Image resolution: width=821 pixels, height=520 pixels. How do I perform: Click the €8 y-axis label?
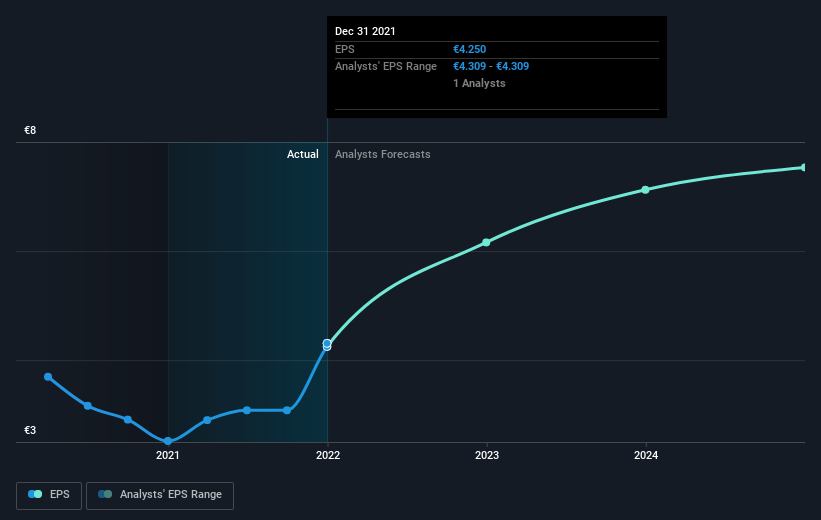(x=30, y=130)
